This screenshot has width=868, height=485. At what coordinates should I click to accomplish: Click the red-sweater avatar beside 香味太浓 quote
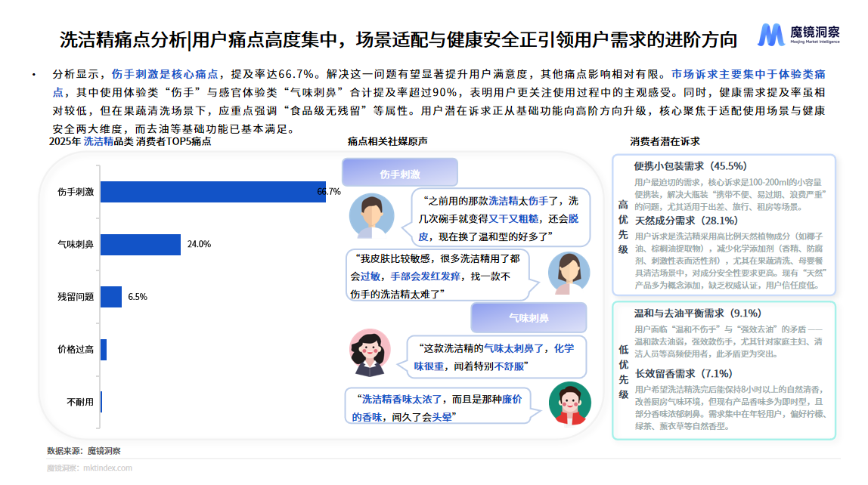coord(569,402)
